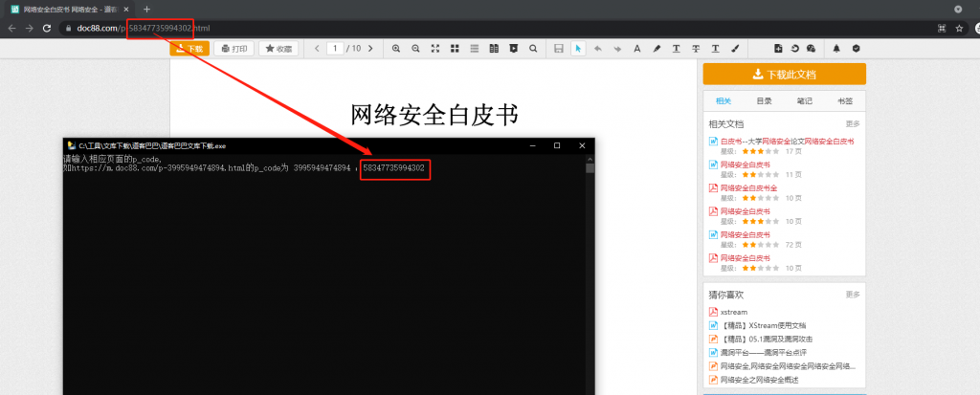Image resolution: width=980 pixels, height=395 pixels.
Task: Select the 网络安全白皮书 browser tab
Action: [69, 10]
